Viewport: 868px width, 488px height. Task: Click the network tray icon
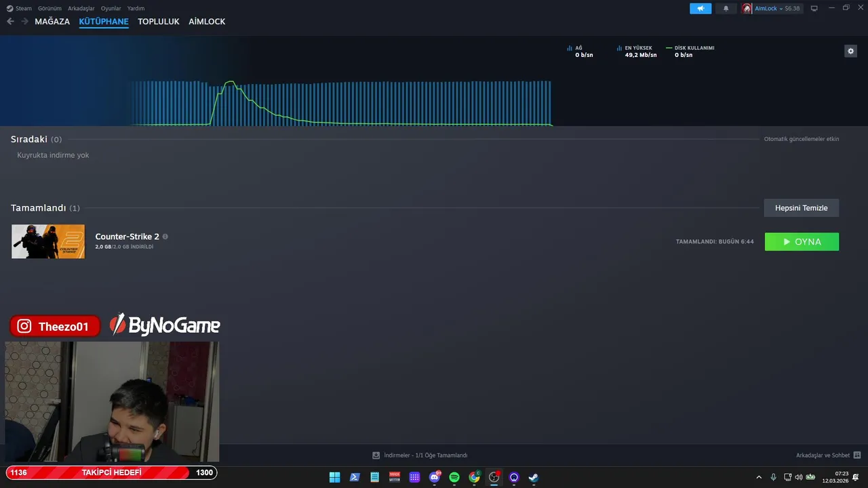click(788, 477)
